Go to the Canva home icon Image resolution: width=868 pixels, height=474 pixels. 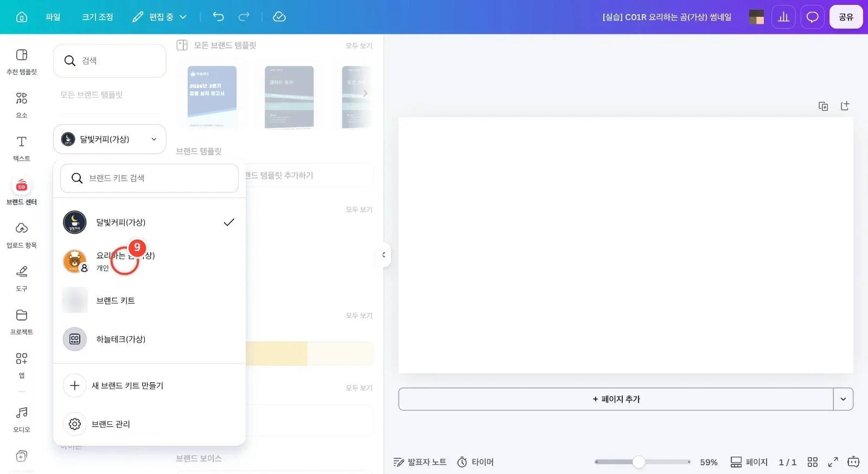point(22,17)
